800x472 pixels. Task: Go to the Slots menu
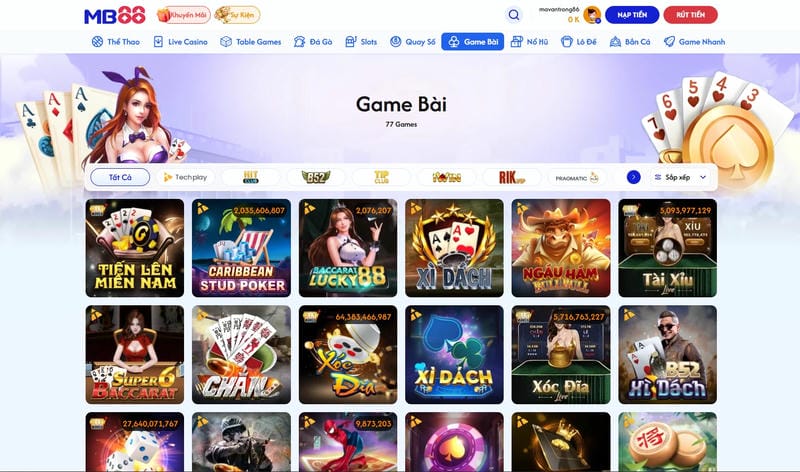point(361,42)
